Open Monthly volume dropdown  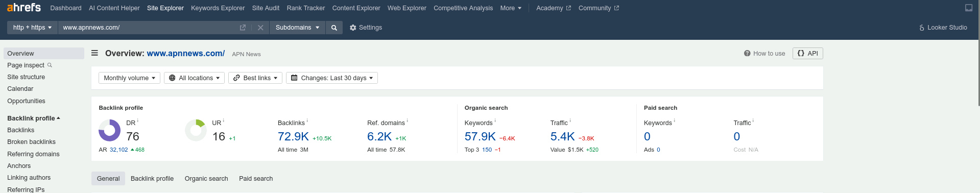pyautogui.click(x=129, y=78)
